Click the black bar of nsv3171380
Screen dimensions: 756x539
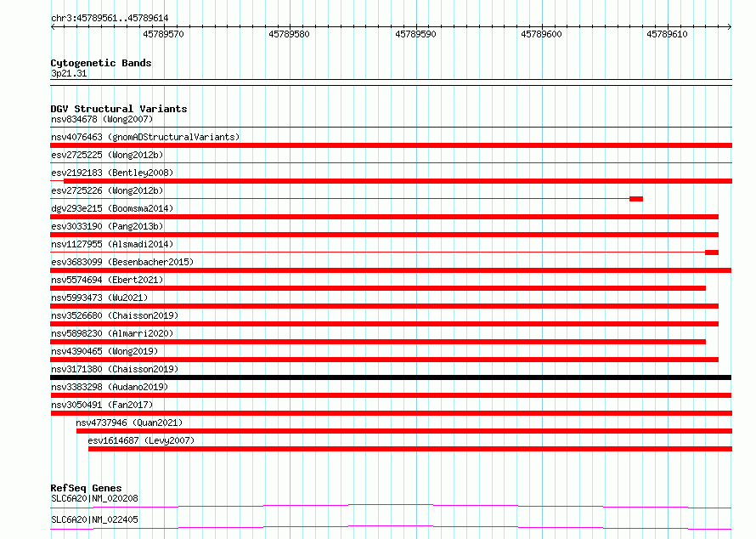(391, 377)
